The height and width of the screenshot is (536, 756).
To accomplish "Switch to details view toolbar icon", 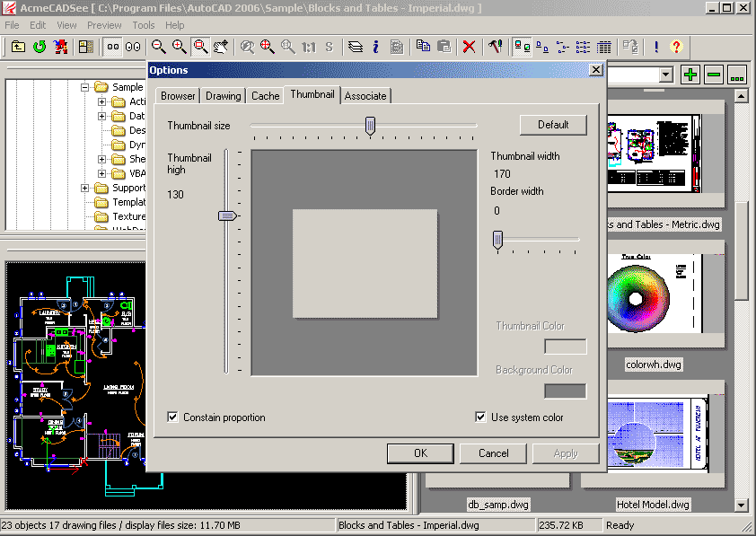I will click(x=603, y=47).
